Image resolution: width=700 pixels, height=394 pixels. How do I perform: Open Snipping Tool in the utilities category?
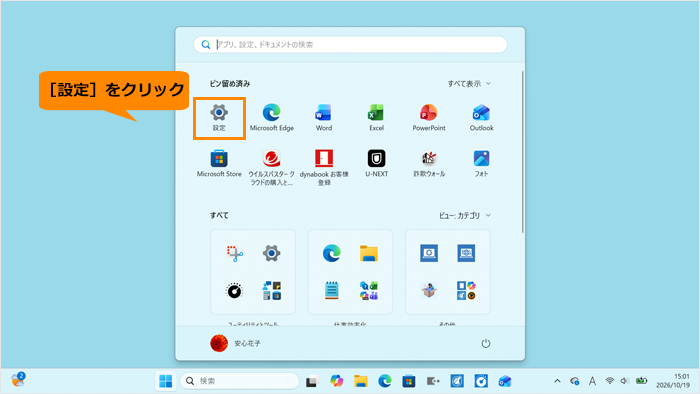(x=235, y=253)
